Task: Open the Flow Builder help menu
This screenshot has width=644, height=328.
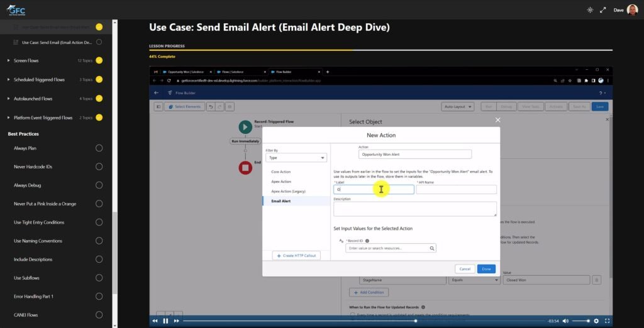Action: point(602,93)
